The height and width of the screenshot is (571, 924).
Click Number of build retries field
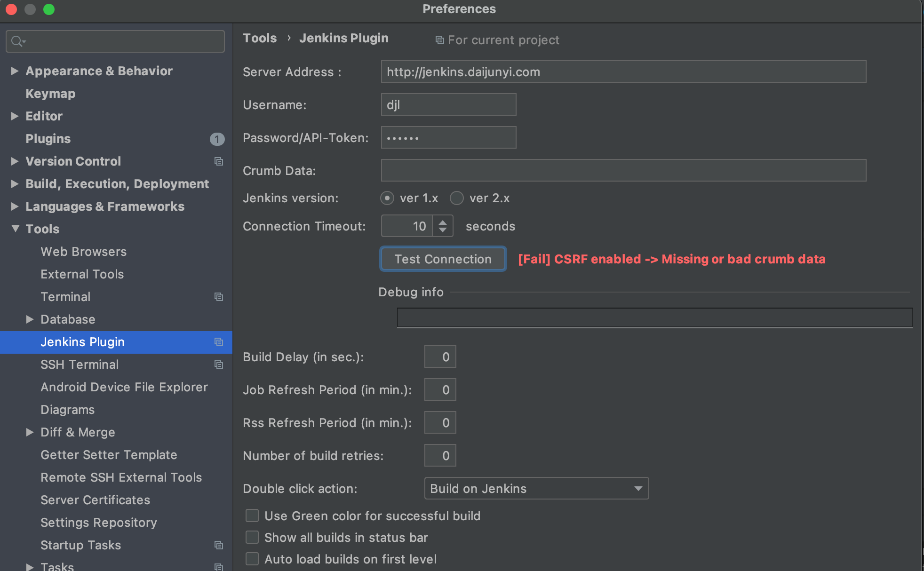(440, 455)
